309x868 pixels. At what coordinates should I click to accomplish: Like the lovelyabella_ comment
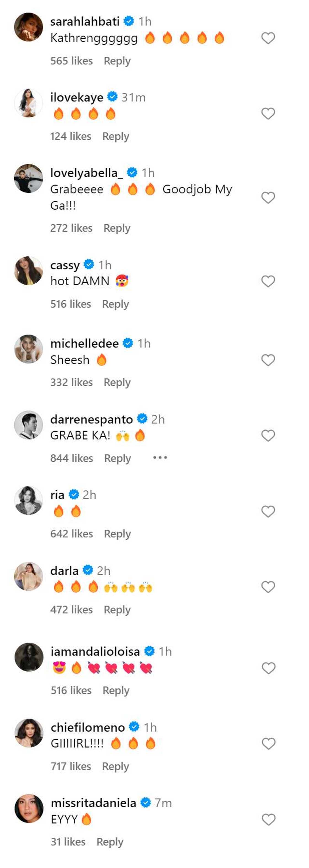pos(268,198)
